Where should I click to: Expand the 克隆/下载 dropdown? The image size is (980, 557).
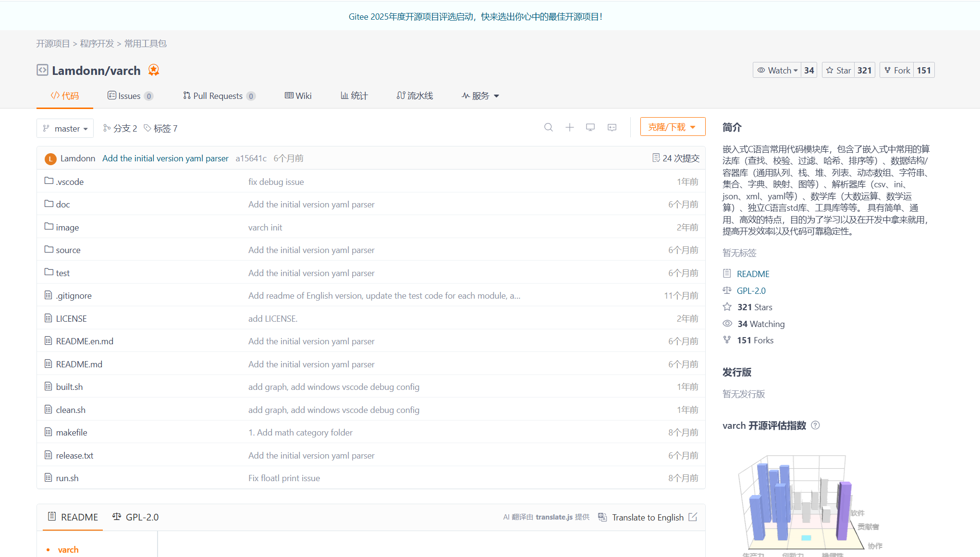pos(672,127)
